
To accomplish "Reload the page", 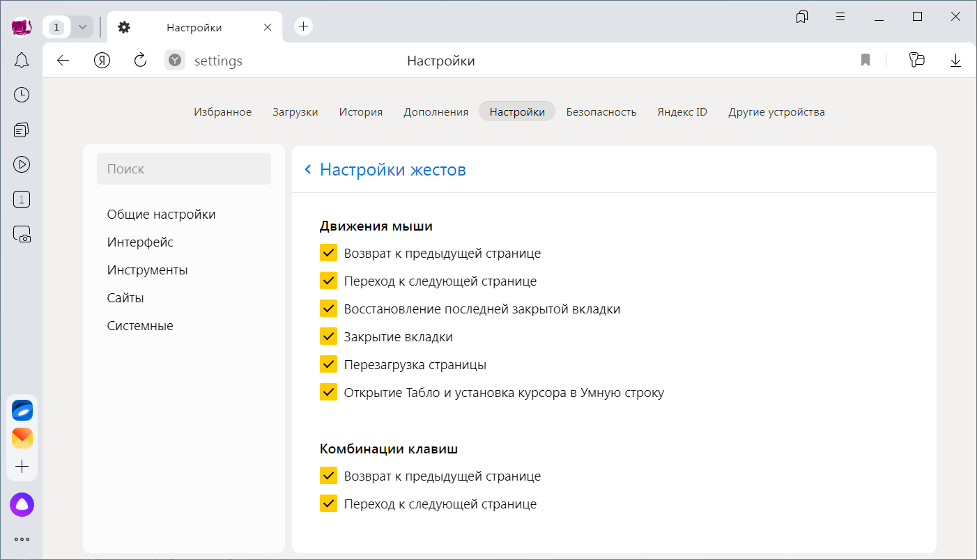I will pos(140,61).
